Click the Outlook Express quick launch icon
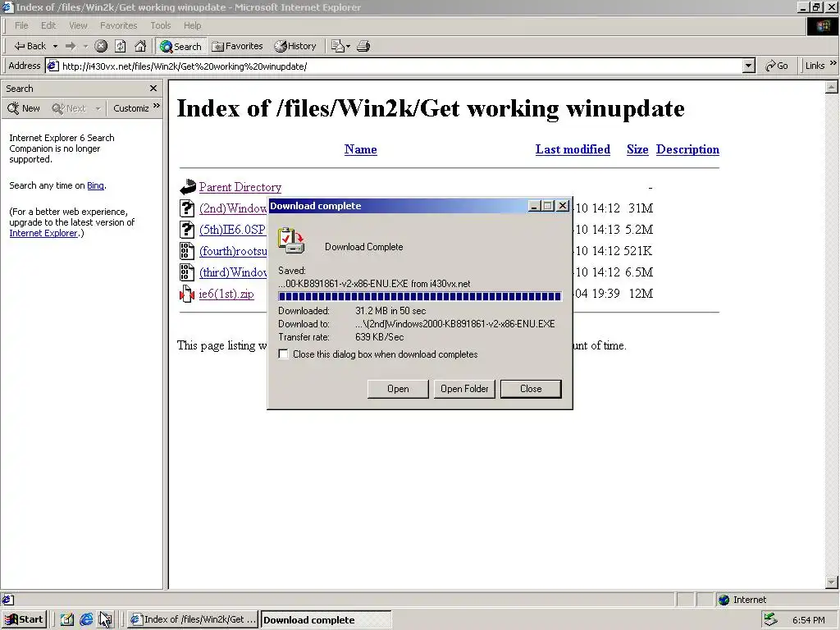Image resolution: width=840 pixels, height=630 pixels. tap(105, 620)
